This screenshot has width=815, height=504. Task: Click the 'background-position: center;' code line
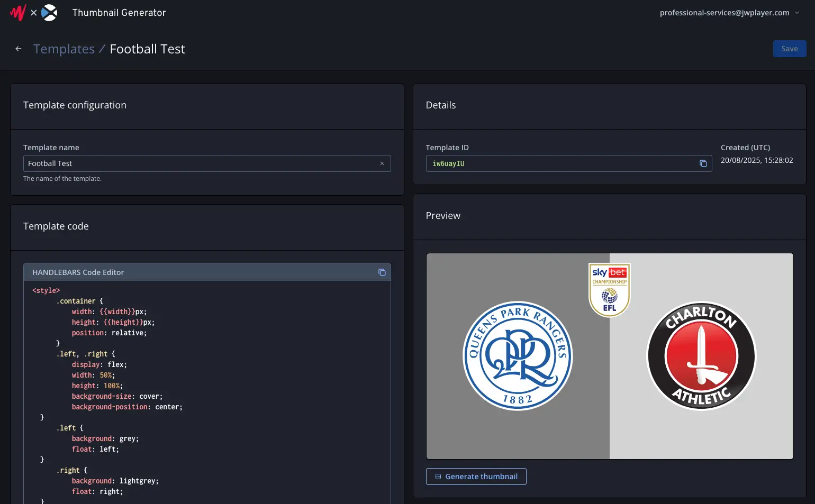127,407
